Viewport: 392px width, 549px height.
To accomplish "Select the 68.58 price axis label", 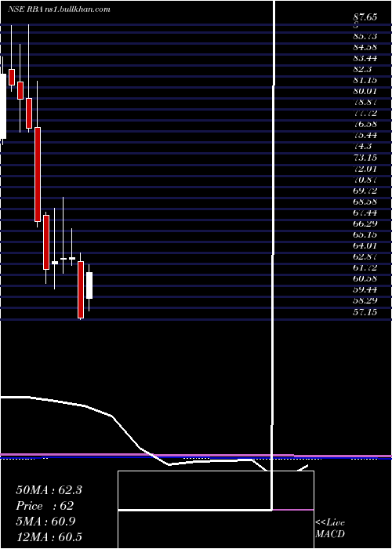I will point(365,202).
